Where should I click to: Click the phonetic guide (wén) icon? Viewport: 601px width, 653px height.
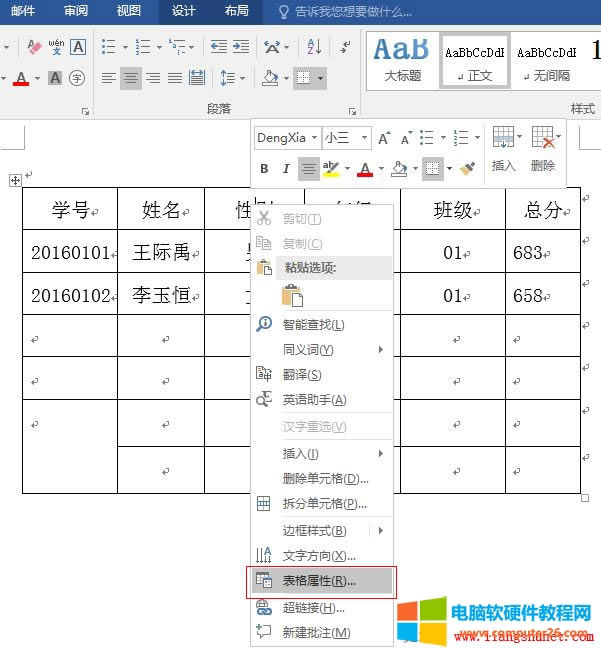[x=56, y=47]
